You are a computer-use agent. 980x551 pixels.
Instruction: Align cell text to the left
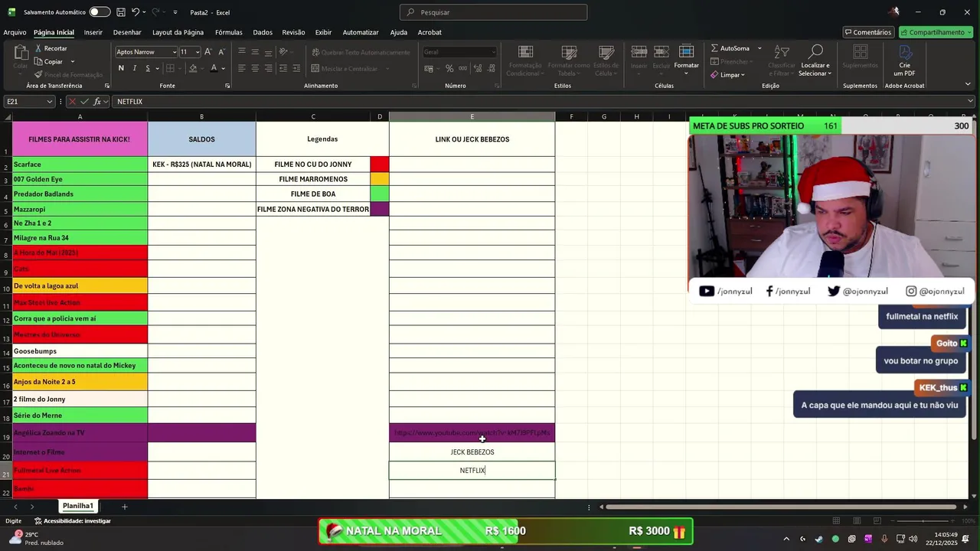pyautogui.click(x=242, y=68)
